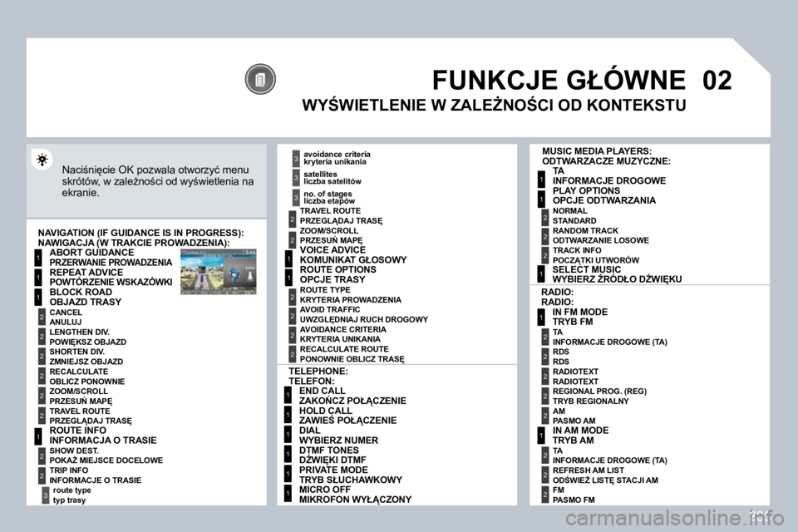Click the lowercase typ trasy entry
The width and height of the screenshot is (798, 532).
(69, 500)
